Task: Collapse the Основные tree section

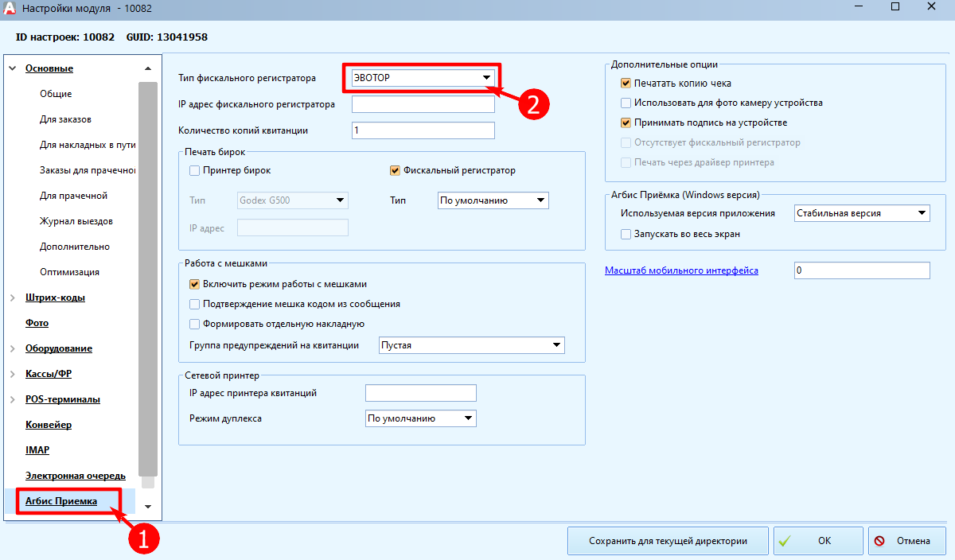Action: [x=13, y=68]
